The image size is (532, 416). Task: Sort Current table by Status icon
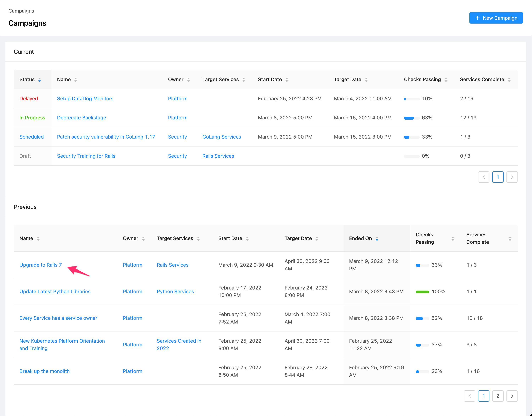[40, 80]
